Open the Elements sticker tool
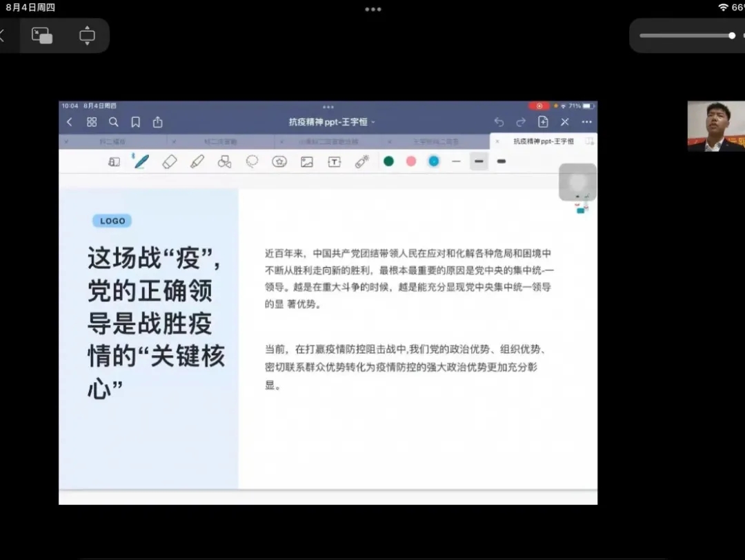Image resolution: width=745 pixels, height=560 pixels. [279, 162]
